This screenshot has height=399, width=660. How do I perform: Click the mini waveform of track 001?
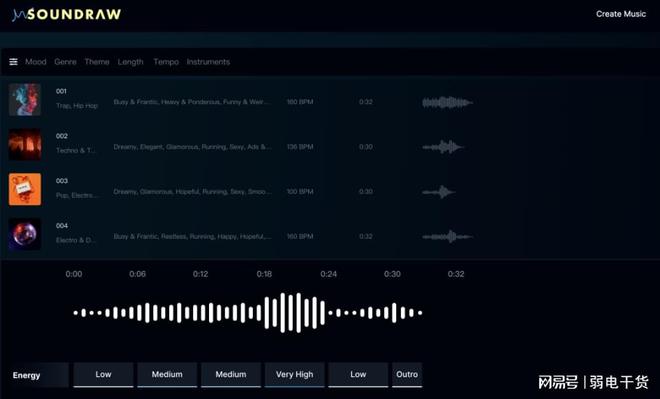point(447,102)
